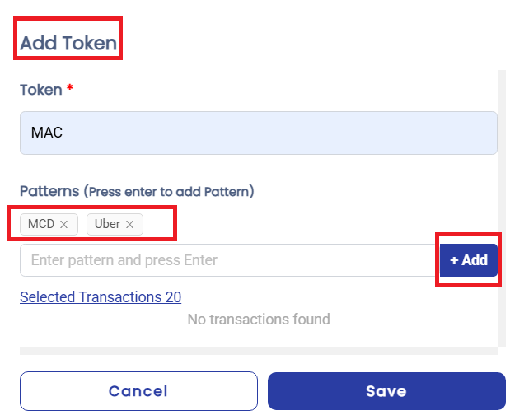Click the Press enter to add Pattern hint
This screenshot has height=420, width=510.
(171, 192)
